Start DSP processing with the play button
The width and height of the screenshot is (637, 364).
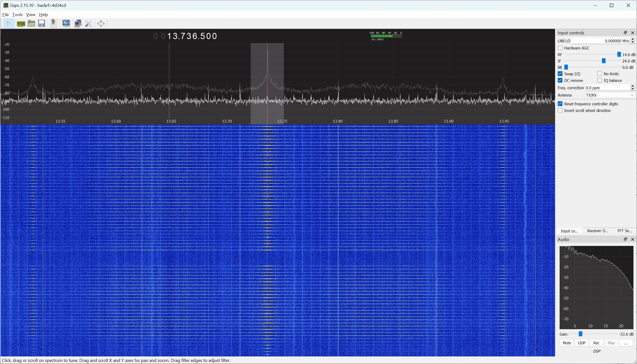(x=9, y=23)
